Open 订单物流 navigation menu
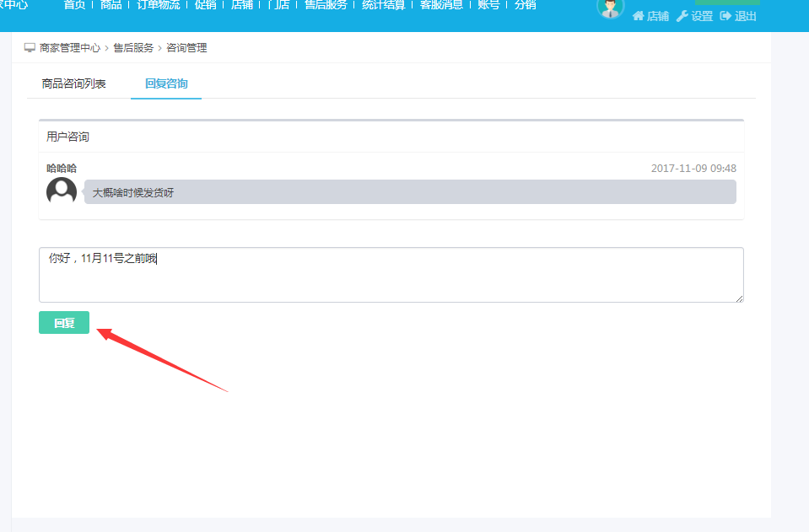The width and height of the screenshot is (809, 532). coord(159,4)
